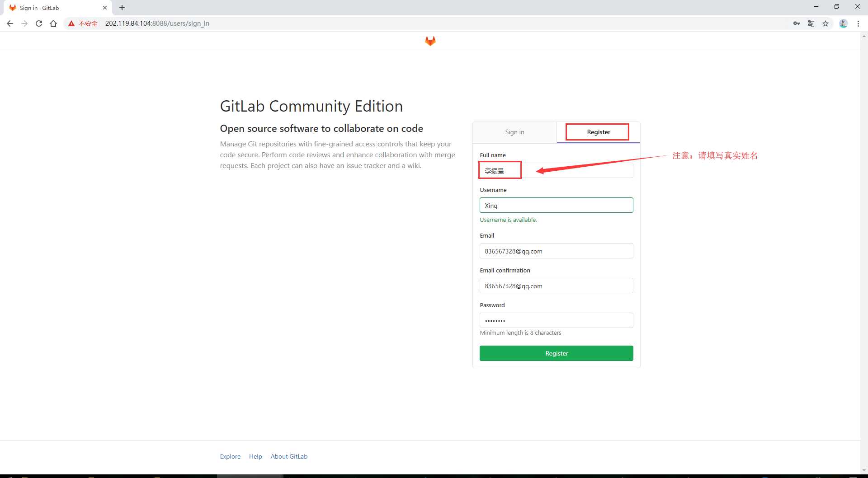Open the Chrome three-dot menu

click(858, 23)
